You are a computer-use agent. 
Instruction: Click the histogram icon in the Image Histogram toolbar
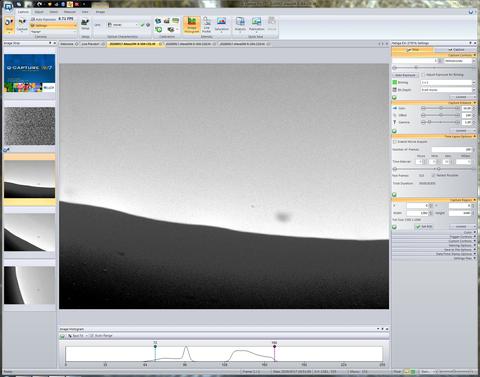[62, 336]
